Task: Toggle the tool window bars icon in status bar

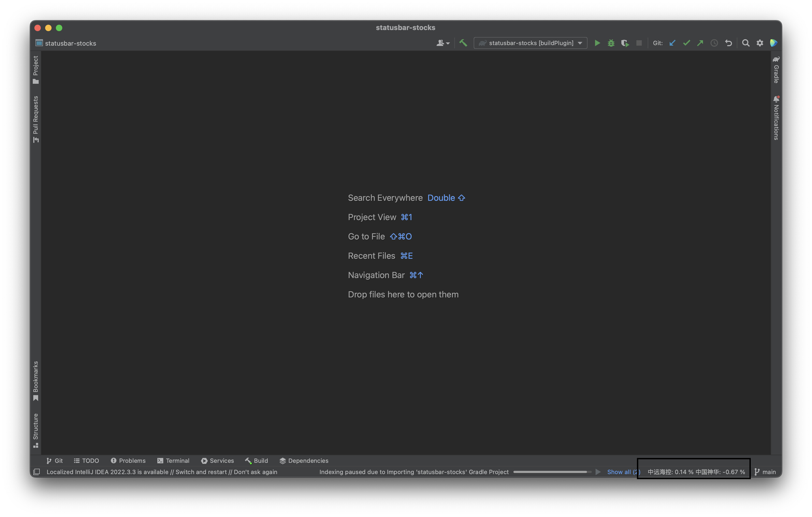Action: click(37, 472)
